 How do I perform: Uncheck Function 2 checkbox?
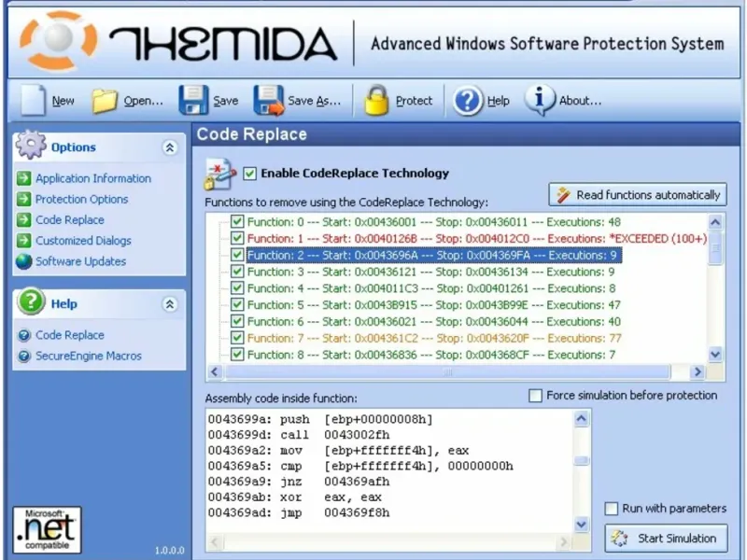(237, 255)
